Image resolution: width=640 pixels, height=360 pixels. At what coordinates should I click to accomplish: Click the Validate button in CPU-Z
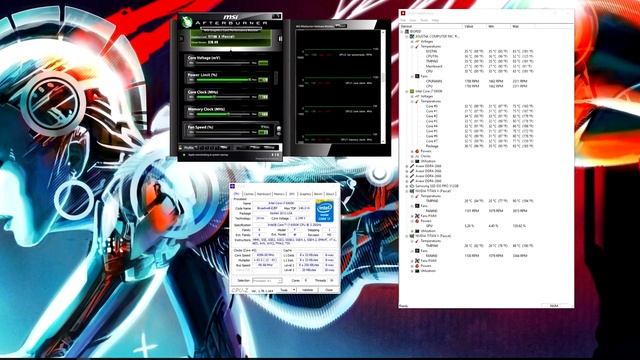click(307, 290)
